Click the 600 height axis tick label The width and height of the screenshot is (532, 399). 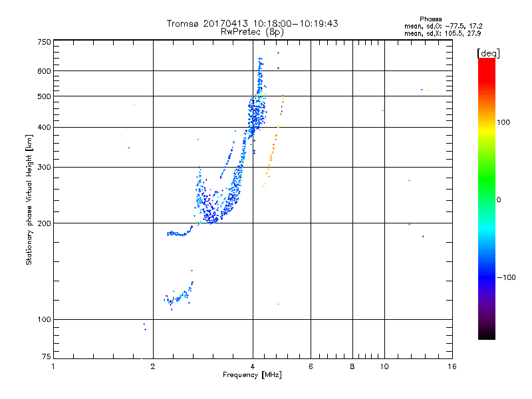click(44, 71)
